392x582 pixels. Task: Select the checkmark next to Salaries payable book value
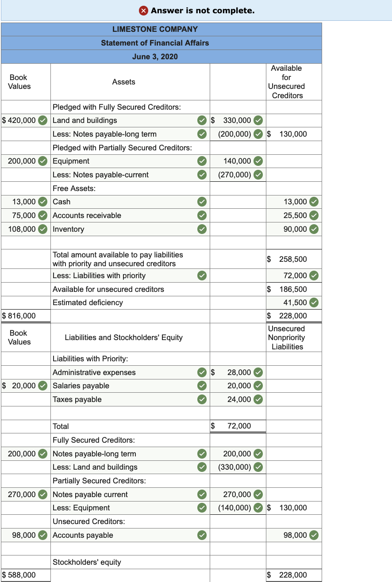pyautogui.click(x=42, y=385)
